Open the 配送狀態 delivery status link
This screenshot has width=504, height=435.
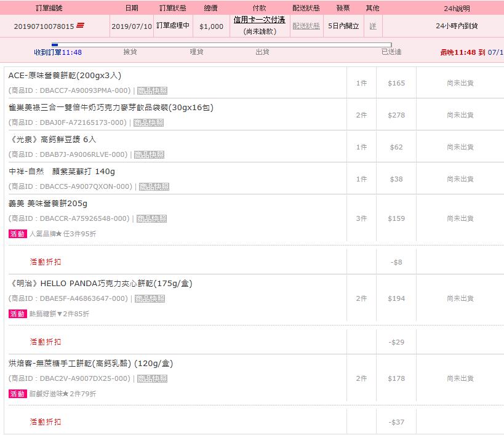[x=306, y=26]
